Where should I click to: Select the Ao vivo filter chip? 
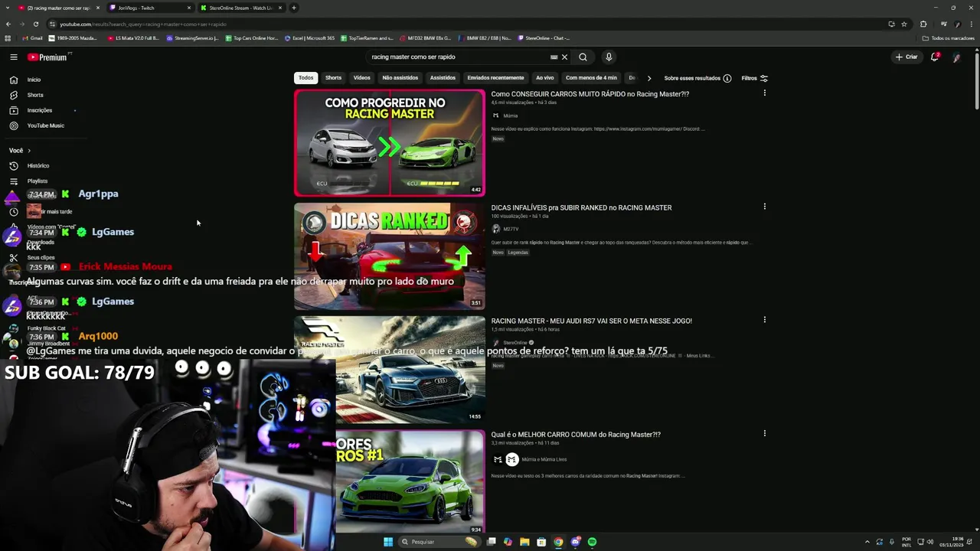tap(544, 78)
